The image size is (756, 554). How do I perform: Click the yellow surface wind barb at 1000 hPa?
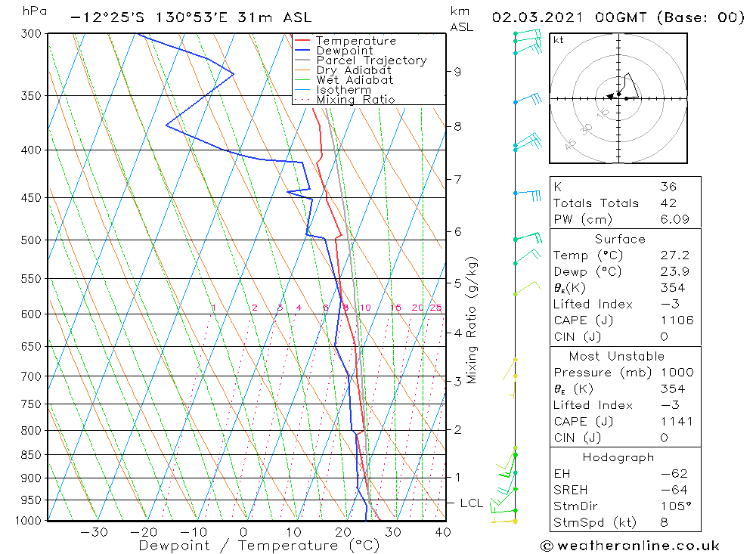tap(503, 521)
